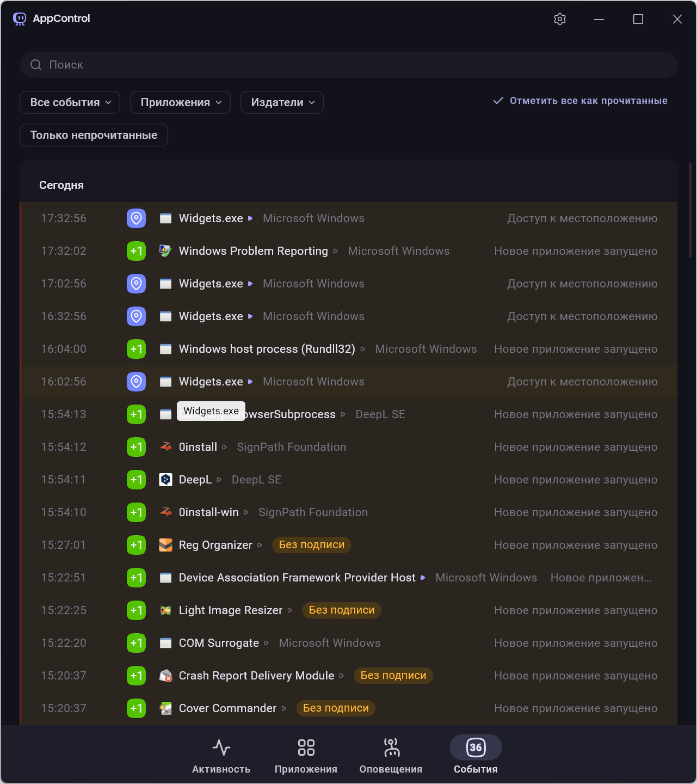Toggle the 'Только непрочитанные' filter
This screenshot has width=697, height=784.
(94, 135)
